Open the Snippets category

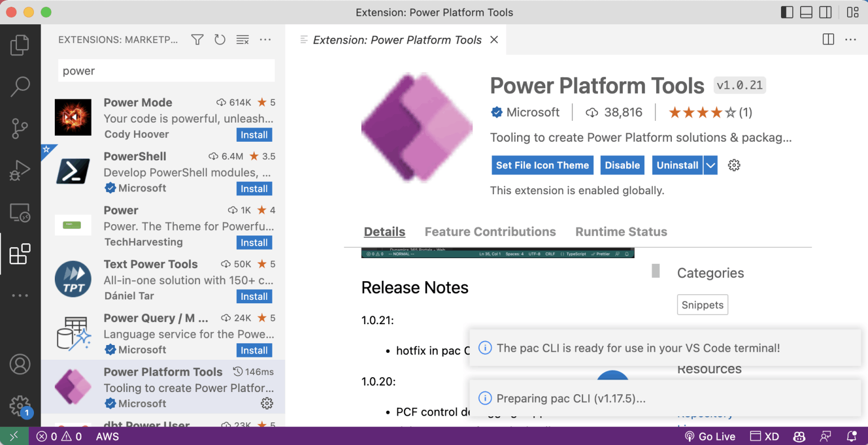(702, 305)
